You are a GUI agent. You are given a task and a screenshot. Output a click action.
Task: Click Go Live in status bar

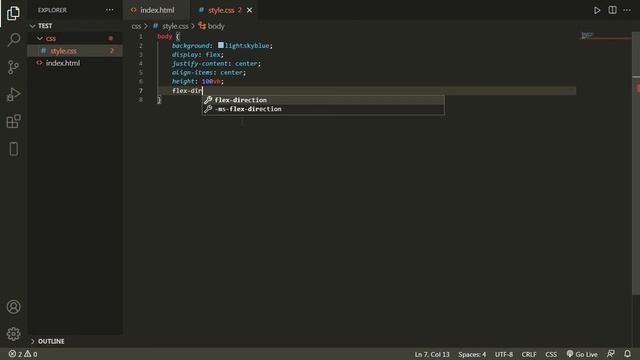pyautogui.click(x=582, y=354)
